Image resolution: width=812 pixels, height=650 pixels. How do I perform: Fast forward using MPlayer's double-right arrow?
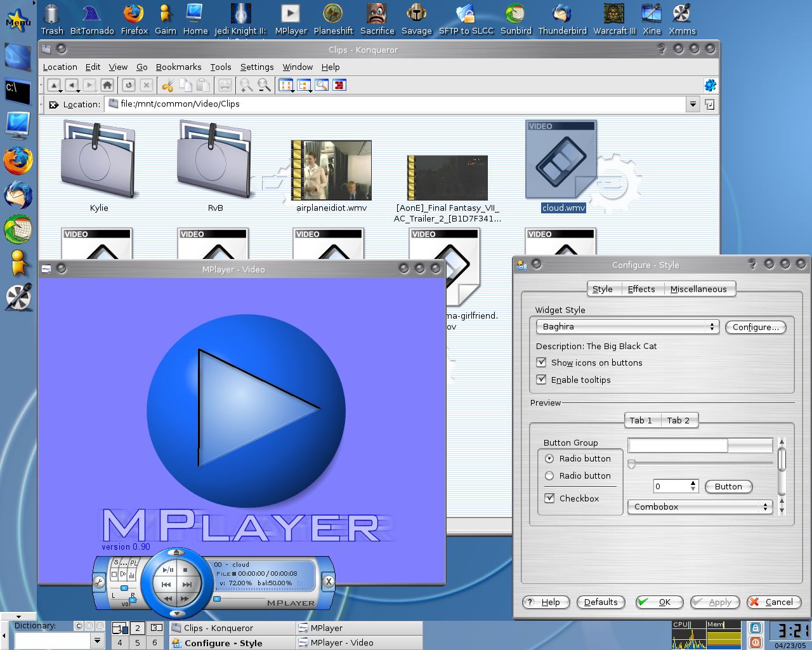185,599
